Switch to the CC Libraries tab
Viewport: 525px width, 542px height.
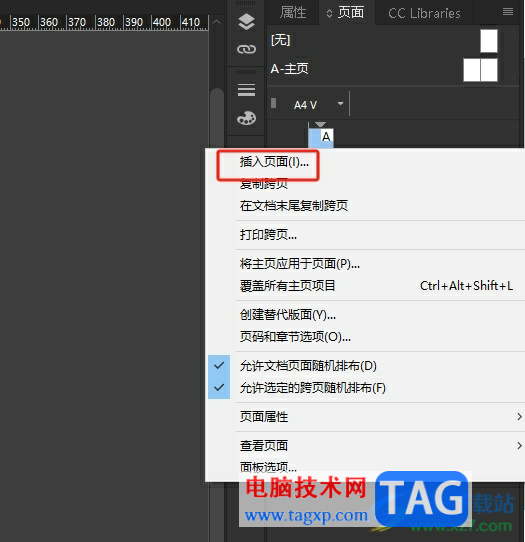(424, 13)
